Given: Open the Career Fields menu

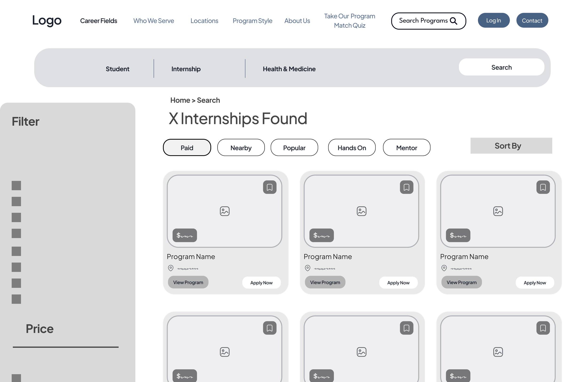Looking at the screenshot, I should 99,21.
